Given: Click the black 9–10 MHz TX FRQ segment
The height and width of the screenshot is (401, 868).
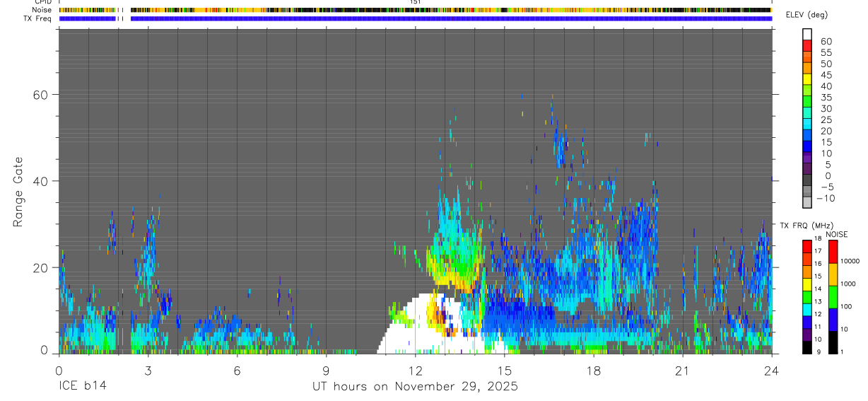Looking at the screenshot, I should pos(807,347).
